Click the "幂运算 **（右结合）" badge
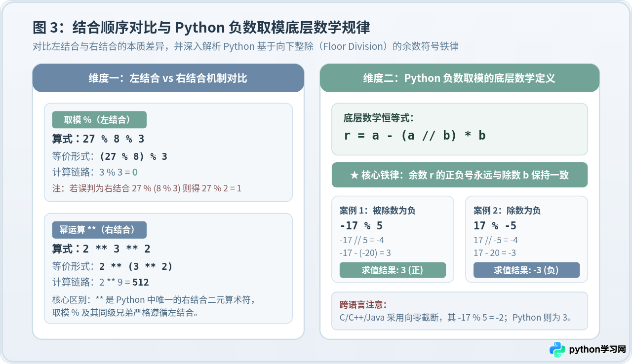Image resolution: width=632 pixels, height=364 pixels. click(x=99, y=230)
